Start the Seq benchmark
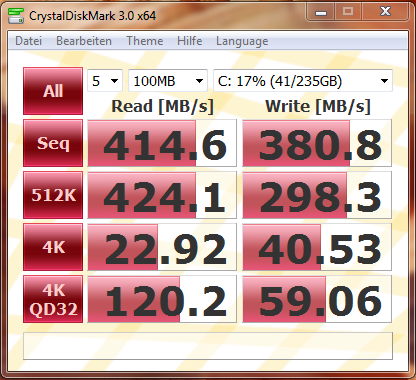 pos(53,143)
